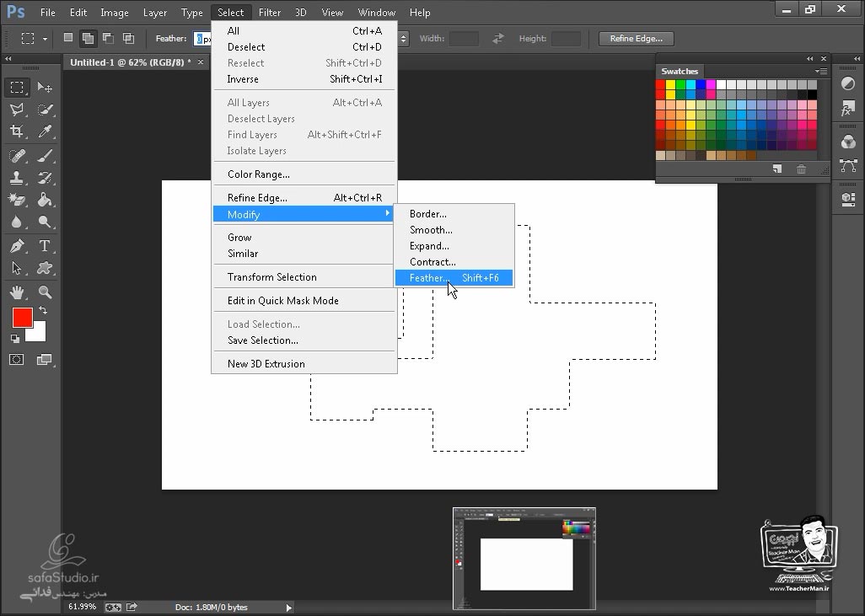Screen dimensions: 865x616
Task: Select the Eraser tool
Action: (17, 200)
